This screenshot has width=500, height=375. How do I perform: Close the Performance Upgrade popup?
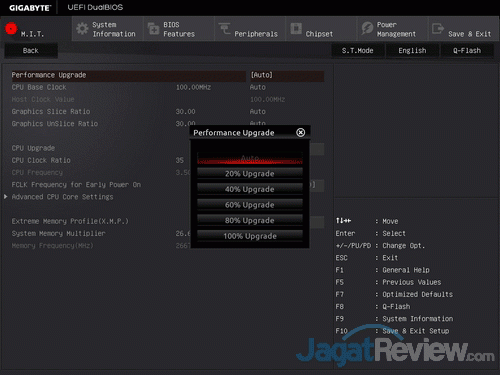pos(301,132)
